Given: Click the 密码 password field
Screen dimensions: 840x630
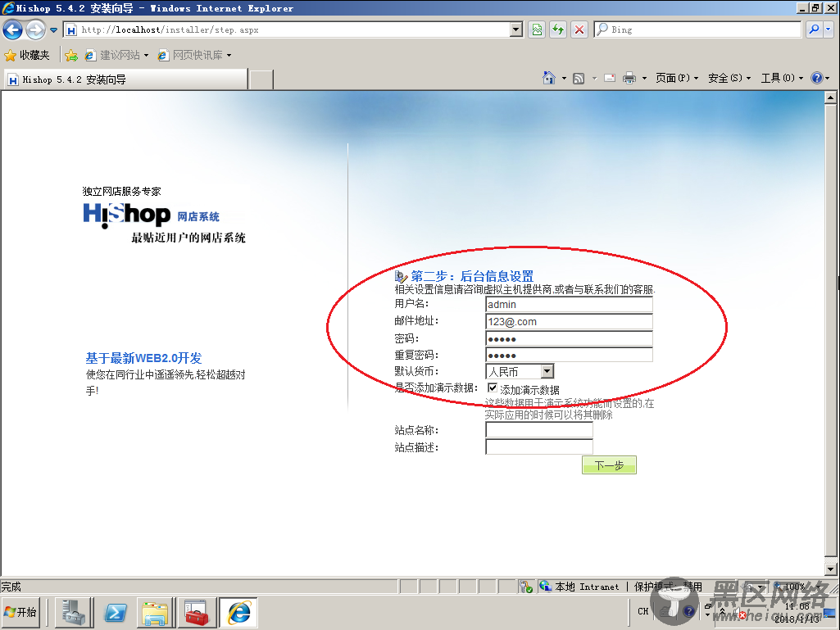Looking at the screenshot, I should coord(569,338).
